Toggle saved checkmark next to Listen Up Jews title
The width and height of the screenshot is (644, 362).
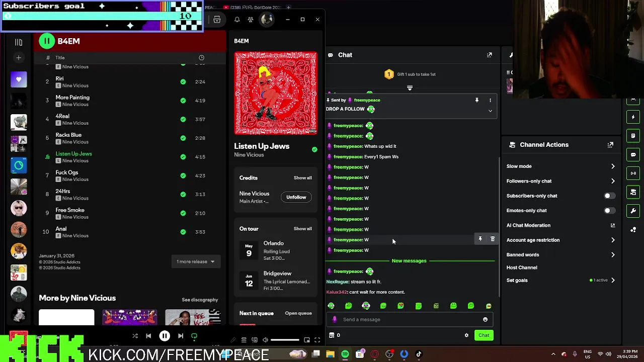314,149
